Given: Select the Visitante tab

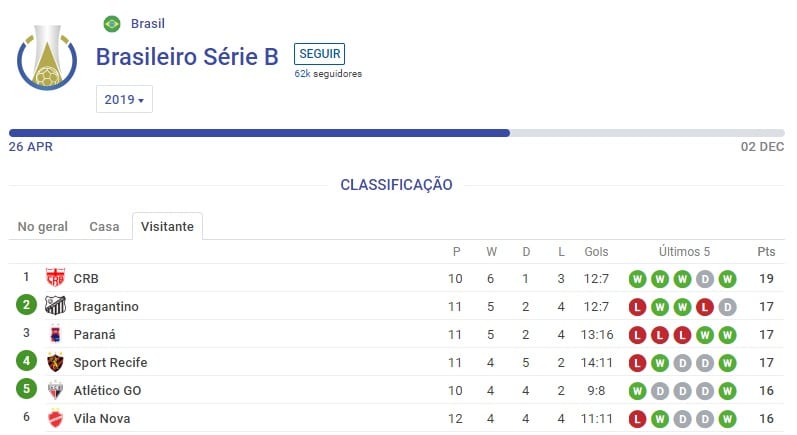Looking at the screenshot, I should (x=168, y=227).
